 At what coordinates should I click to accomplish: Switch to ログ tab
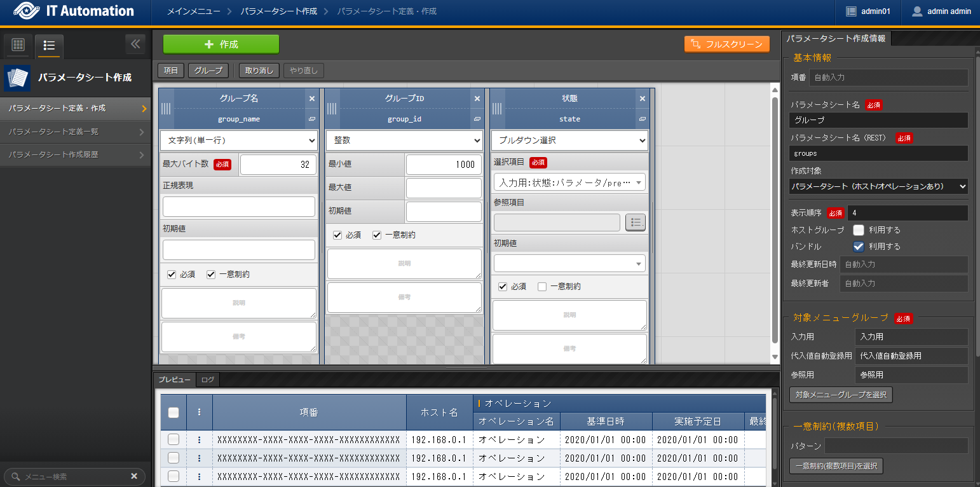click(208, 380)
